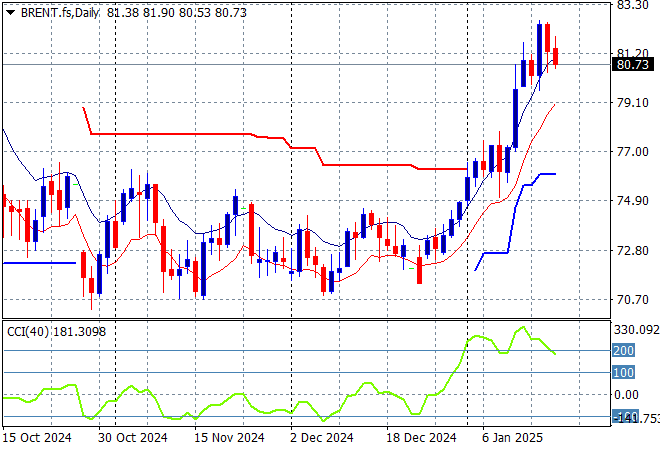Click the 6 Jan 2025 date label
Image resolution: width=660 pixels, height=450 pixels.
(x=513, y=438)
